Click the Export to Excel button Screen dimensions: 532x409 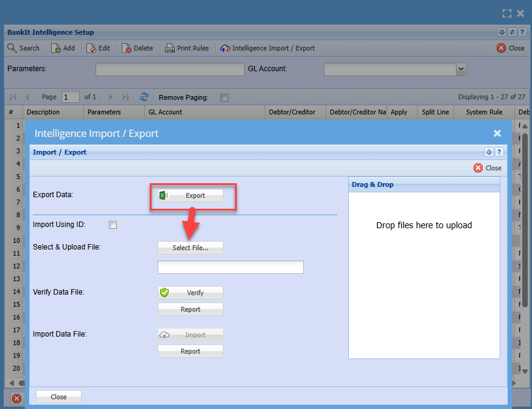click(x=190, y=195)
